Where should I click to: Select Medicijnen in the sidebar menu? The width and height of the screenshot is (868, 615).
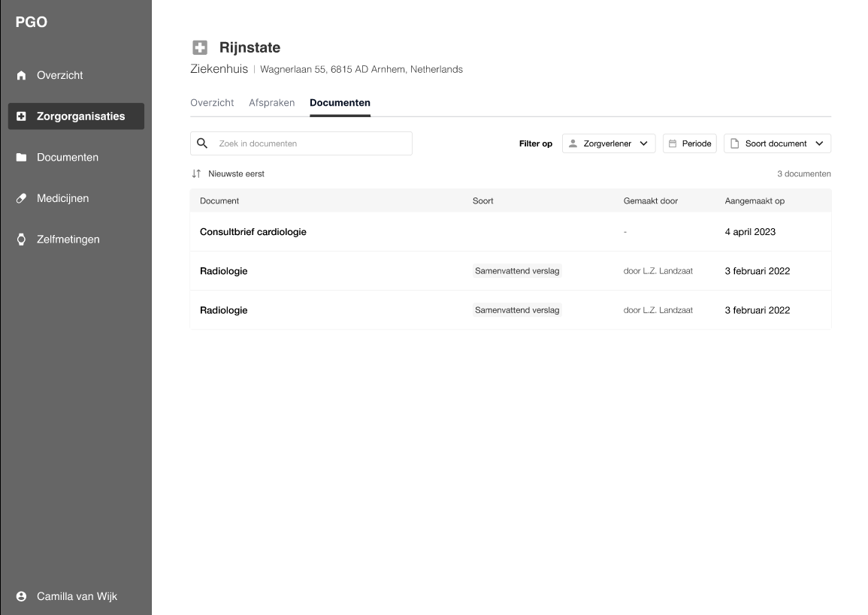click(x=63, y=199)
